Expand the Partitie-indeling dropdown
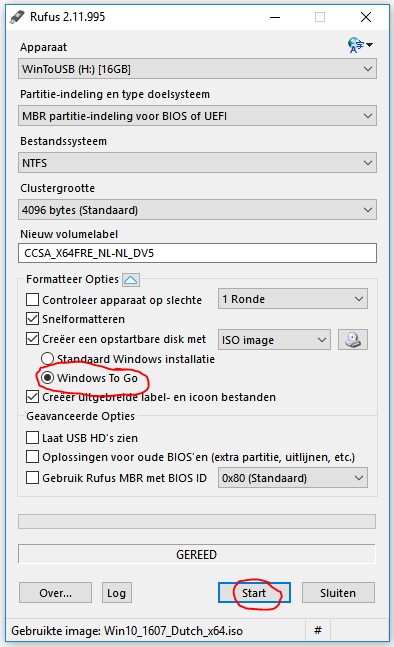The height and width of the screenshot is (647, 394). tap(197, 116)
